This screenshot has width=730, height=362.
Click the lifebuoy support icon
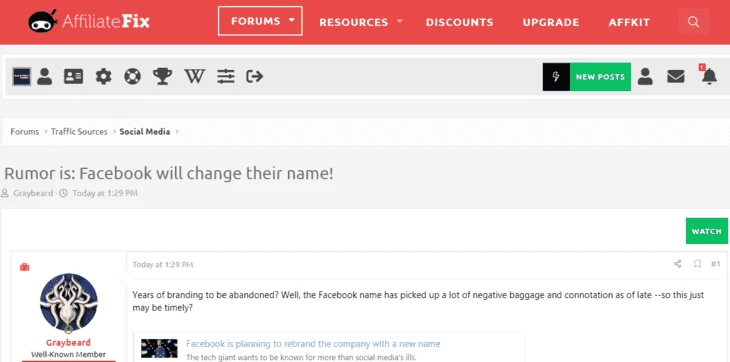(x=132, y=76)
